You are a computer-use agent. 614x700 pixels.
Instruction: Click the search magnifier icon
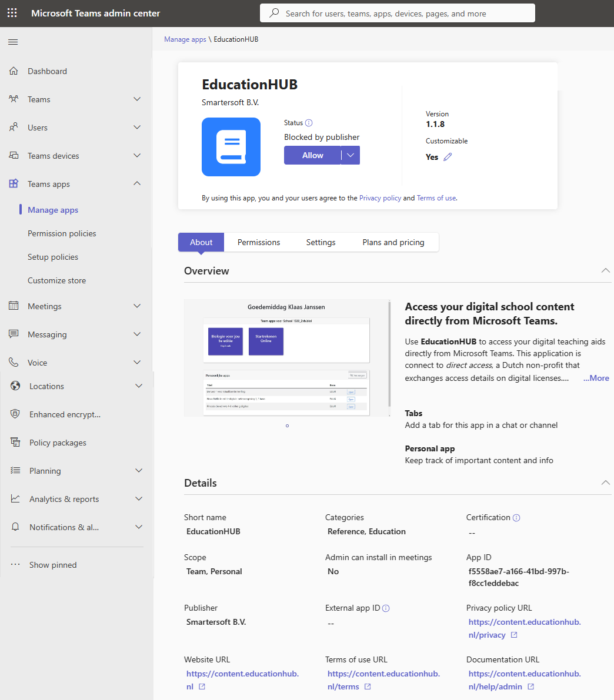point(275,13)
